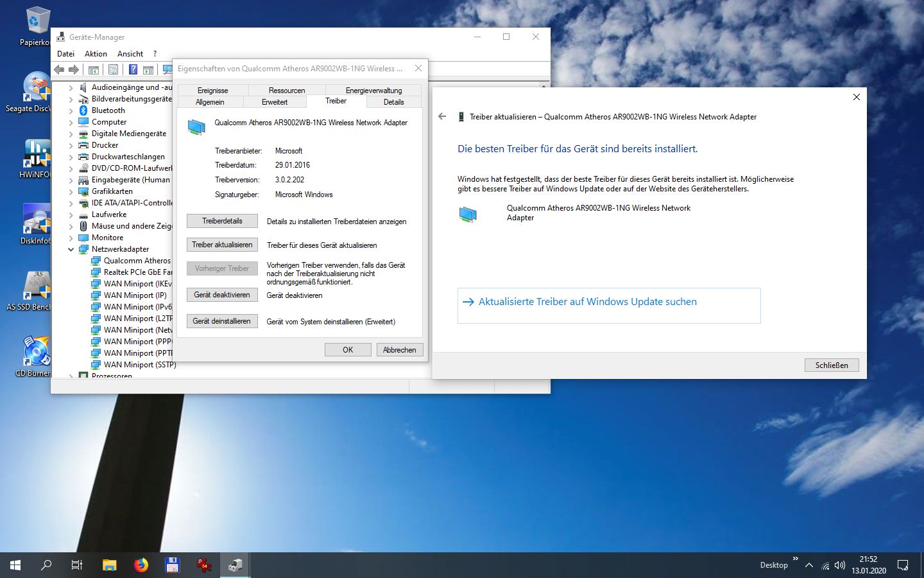Image resolution: width=924 pixels, height=578 pixels.
Task: Click the Properties toolbar icon in Geräte-Manager
Action: coord(114,69)
